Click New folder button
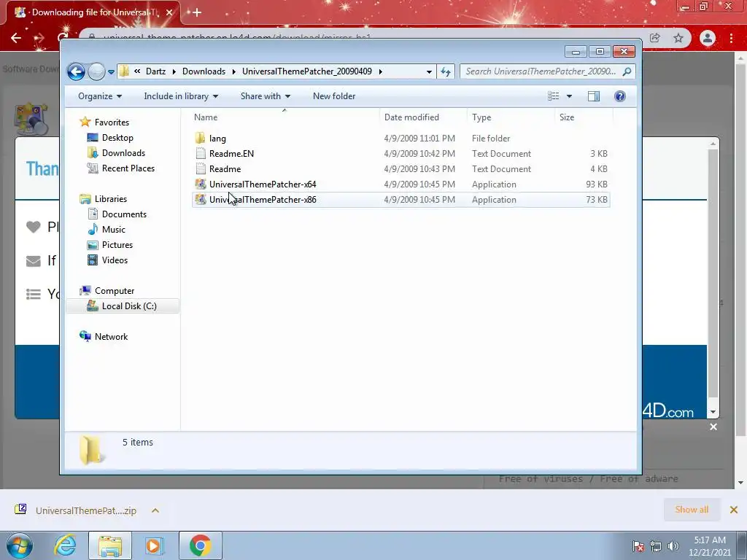The image size is (747, 560). (x=334, y=96)
